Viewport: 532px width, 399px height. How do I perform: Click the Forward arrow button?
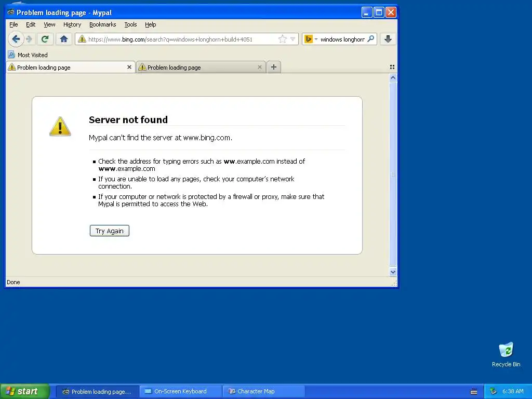point(29,39)
